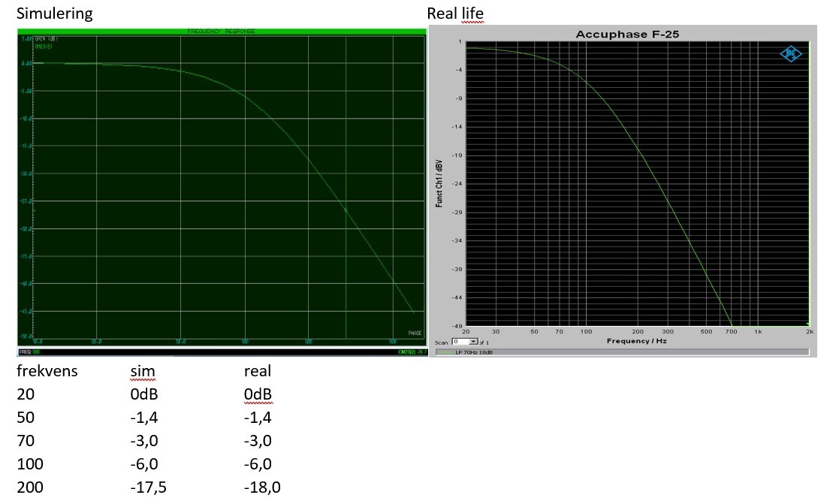Click the real value -3,0 in 70 row

258,441
